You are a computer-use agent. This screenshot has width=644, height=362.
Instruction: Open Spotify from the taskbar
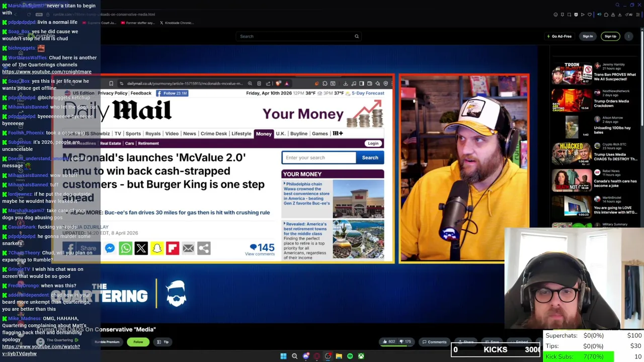click(350, 356)
